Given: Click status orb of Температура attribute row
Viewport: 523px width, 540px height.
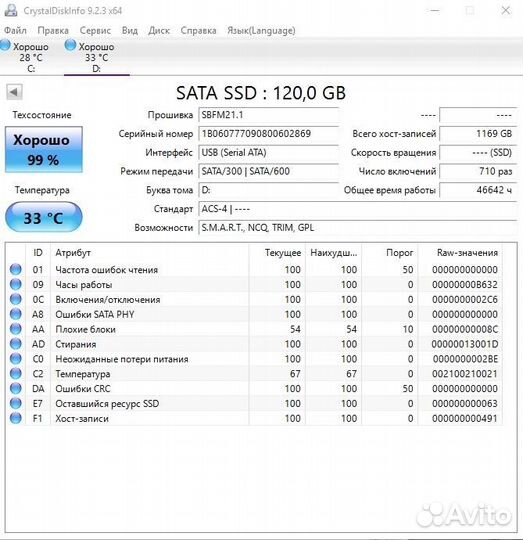Looking at the screenshot, I should tap(15, 373).
